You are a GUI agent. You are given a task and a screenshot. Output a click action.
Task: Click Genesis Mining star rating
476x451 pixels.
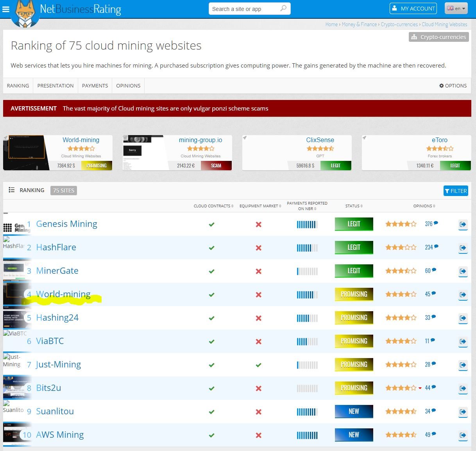pyautogui.click(x=401, y=224)
